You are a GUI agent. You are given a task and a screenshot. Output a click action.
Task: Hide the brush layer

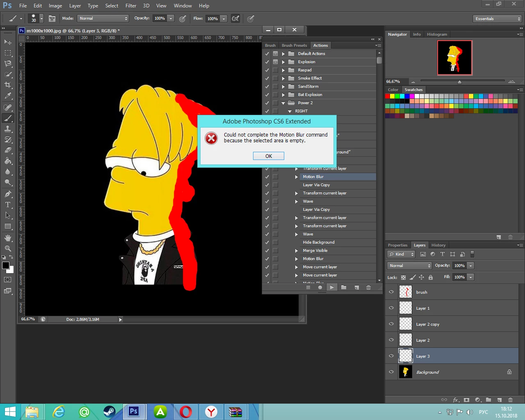[391, 292]
